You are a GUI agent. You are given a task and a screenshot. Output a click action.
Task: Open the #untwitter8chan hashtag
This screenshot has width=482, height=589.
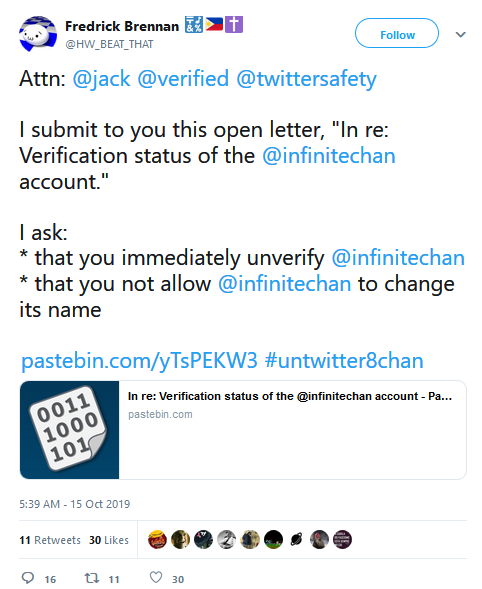pyautogui.click(x=344, y=361)
